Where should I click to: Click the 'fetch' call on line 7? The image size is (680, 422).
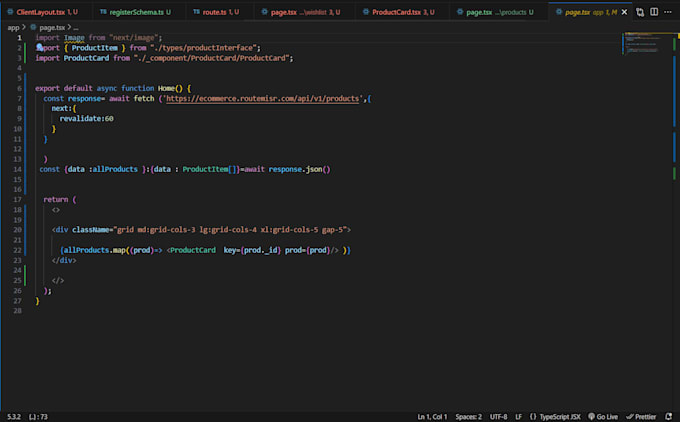click(x=144, y=98)
